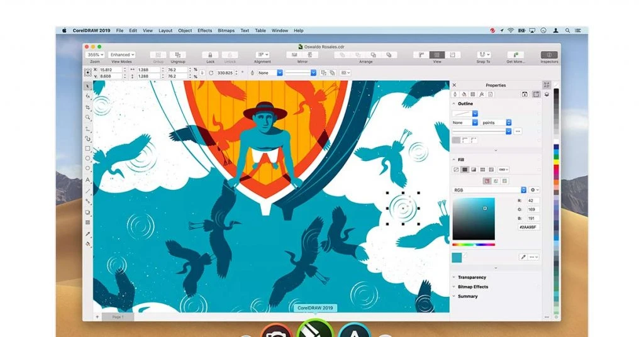Viewport: 644px width, 337px height.
Task: Select Uniform fill type button
Action: tap(465, 170)
